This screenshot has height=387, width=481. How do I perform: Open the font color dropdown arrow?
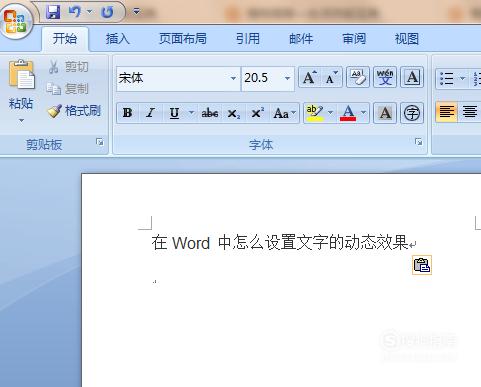pyautogui.click(x=364, y=113)
